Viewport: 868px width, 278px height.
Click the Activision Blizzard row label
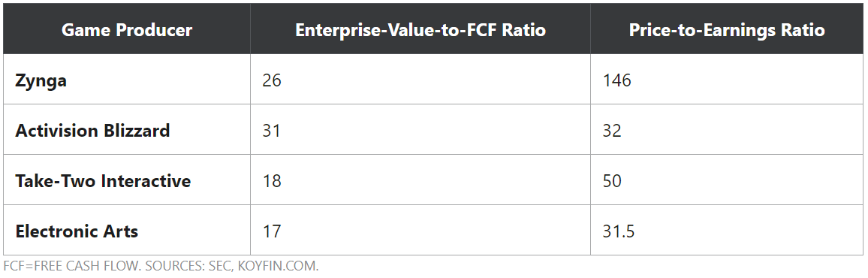point(92,131)
